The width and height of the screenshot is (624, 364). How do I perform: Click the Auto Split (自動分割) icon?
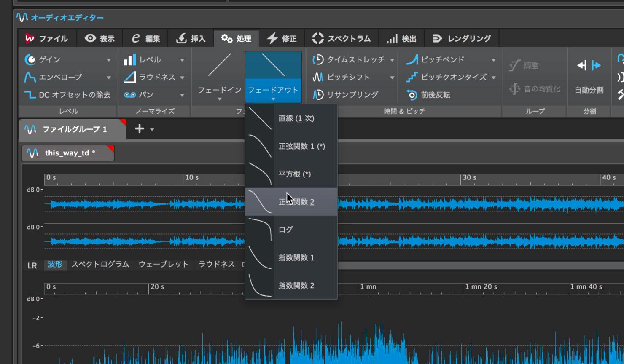(x=589, y=65)
